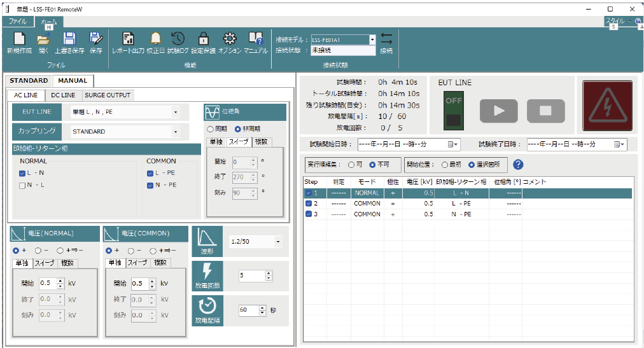
Task: Click the 上書き保存 (Overwrite Save) icon
Action: 69,39
